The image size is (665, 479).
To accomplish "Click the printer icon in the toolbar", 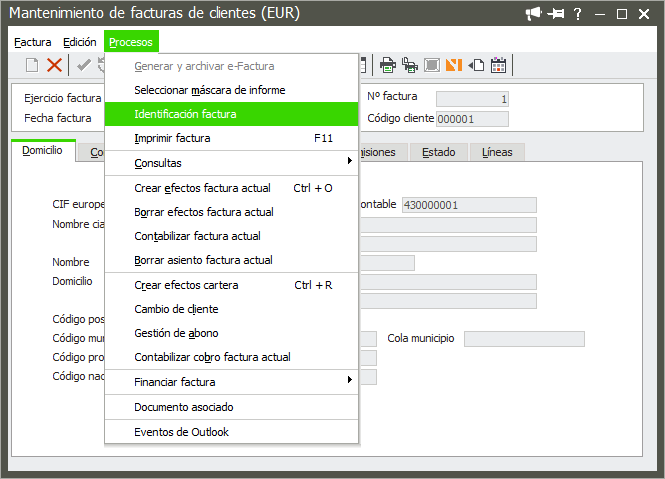I will pyautogui.click(x=388, y=66).
